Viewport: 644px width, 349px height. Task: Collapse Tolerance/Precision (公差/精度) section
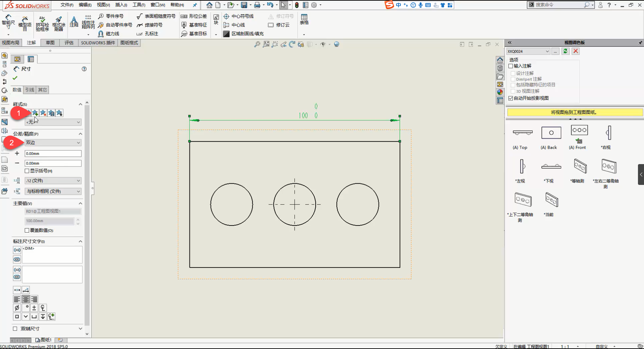[x=80, y=134]
